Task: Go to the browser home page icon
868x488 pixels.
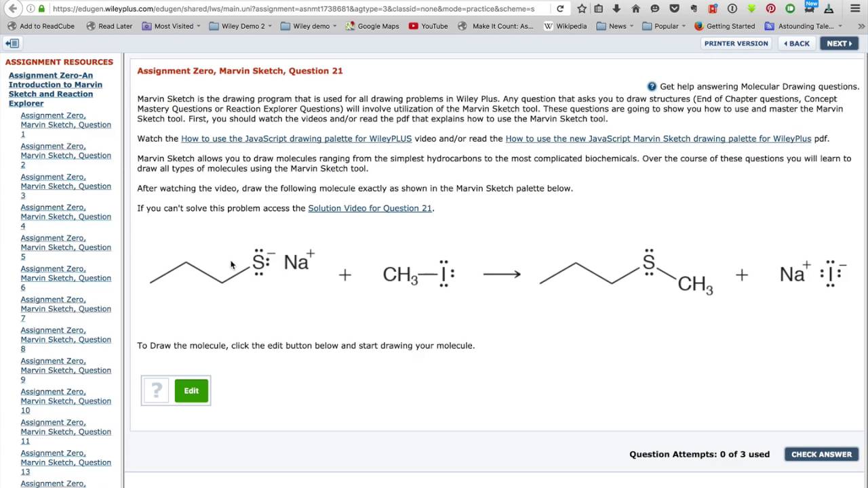Action: pyautogui.click(x=635, y=9)
